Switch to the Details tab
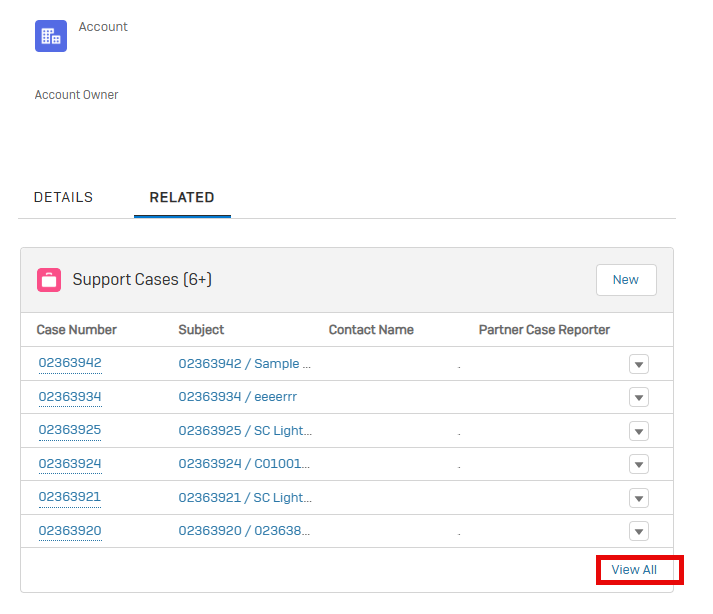 pyautogui.click(x=63, y=197)
